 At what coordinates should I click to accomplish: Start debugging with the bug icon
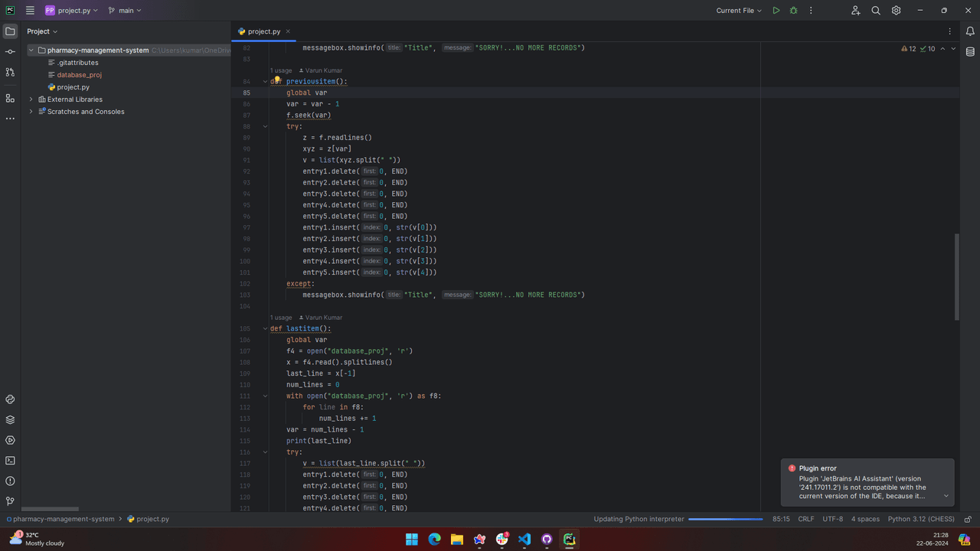point(793,11)
